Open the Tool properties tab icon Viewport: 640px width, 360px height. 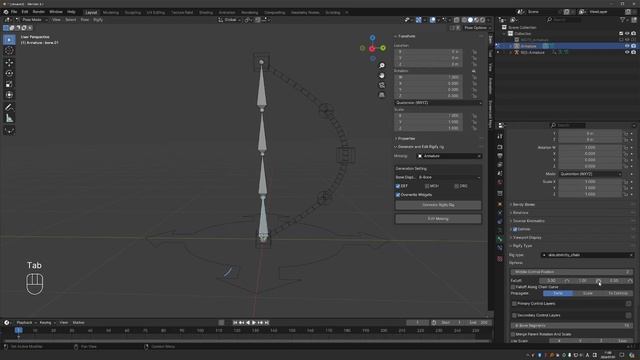[500, 136]
